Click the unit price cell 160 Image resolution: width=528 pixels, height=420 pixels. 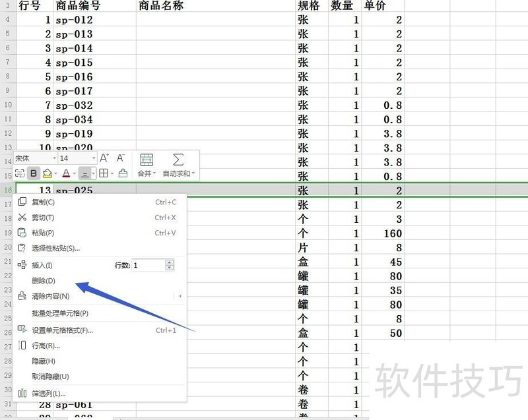[383, 233]
